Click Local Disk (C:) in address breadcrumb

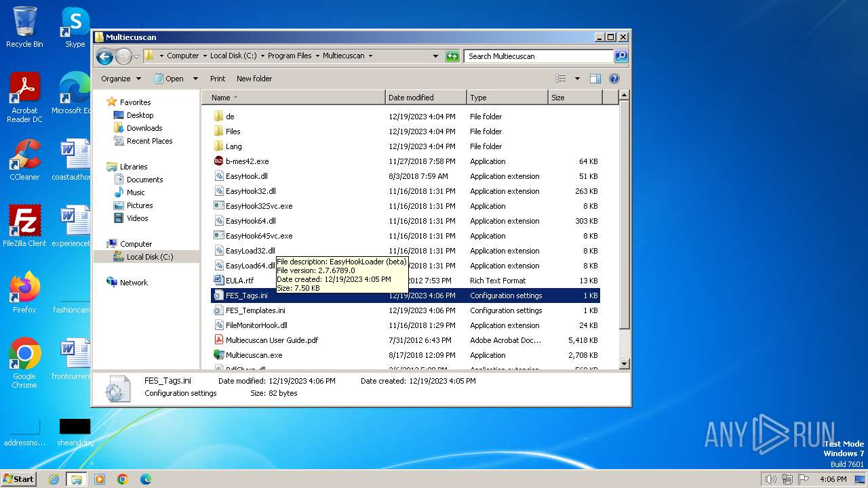click(x=233, y=56)
